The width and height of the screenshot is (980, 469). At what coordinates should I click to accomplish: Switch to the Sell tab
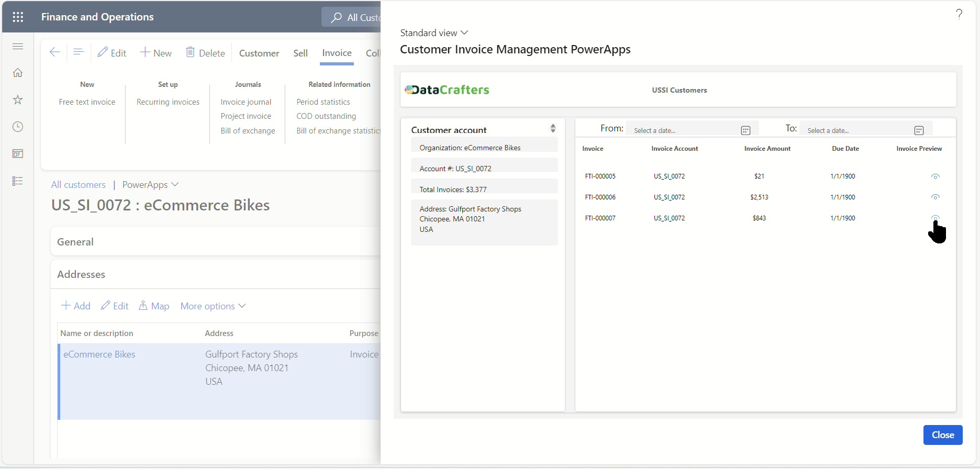coord(300,53)
